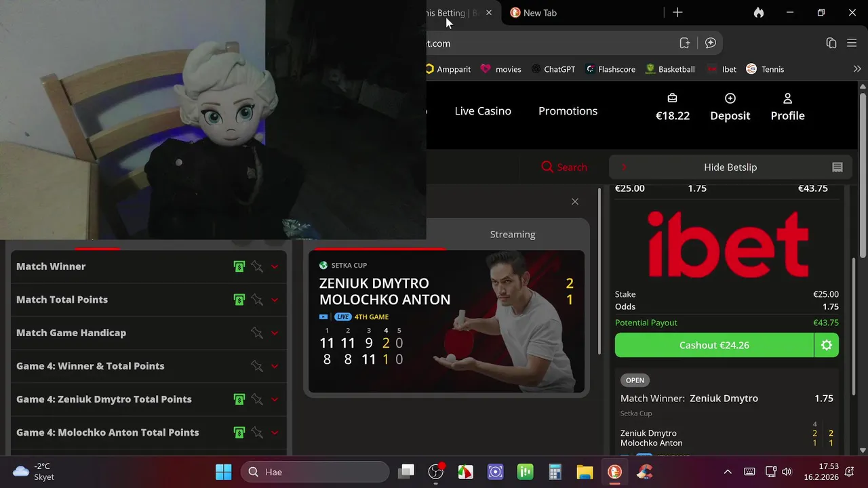Open the ChatGPT bookmark
Viewport: 868px width, 488px height.
[553, 69]
